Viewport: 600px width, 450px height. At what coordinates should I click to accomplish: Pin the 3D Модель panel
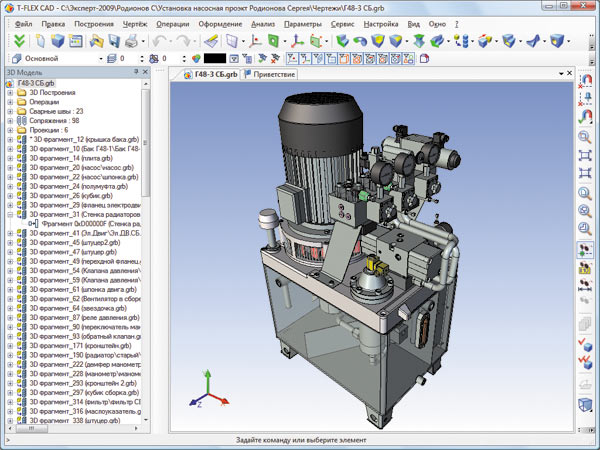point(135,72)
